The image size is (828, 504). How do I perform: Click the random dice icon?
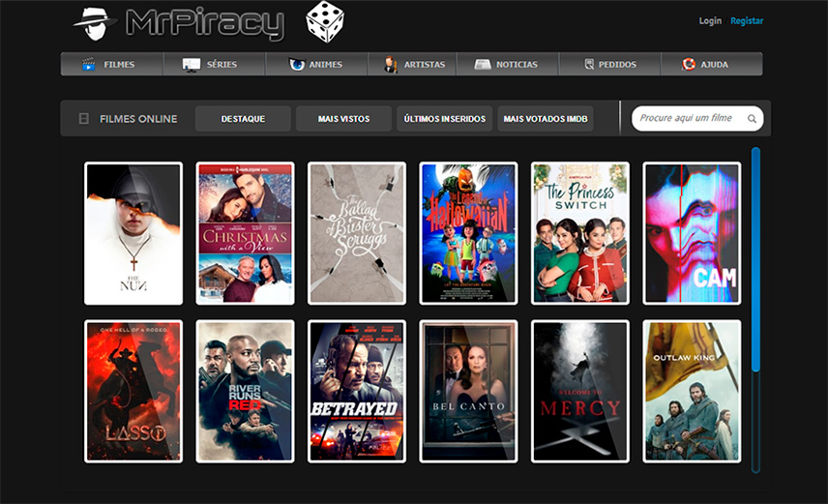(325, 21)
